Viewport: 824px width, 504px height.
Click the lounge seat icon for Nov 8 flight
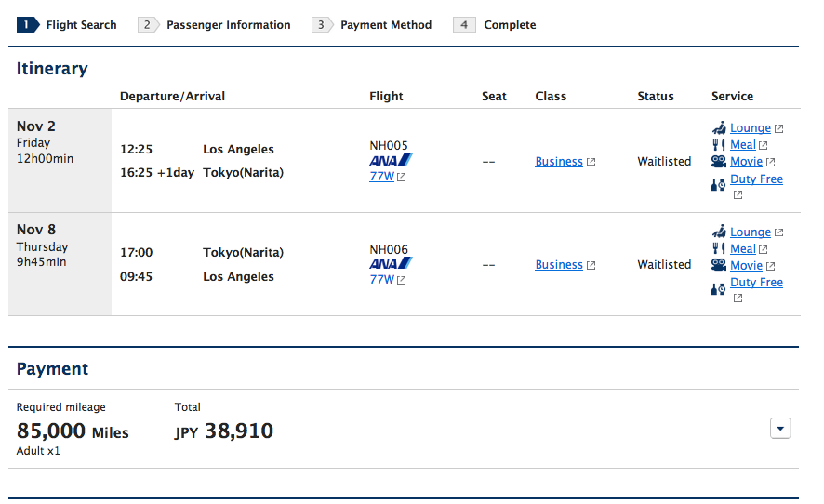719,232
